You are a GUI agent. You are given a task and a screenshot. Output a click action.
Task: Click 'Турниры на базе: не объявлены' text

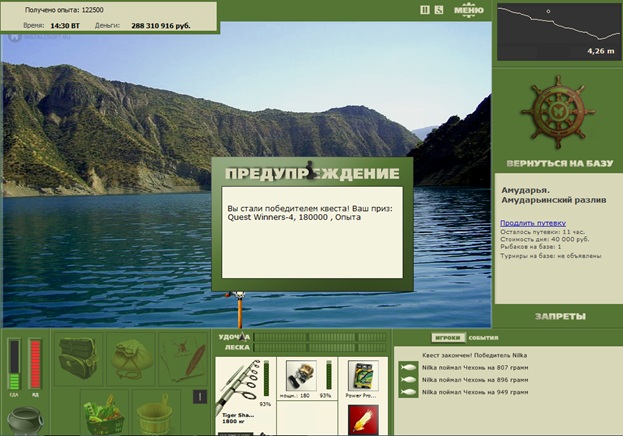point(550,256)
